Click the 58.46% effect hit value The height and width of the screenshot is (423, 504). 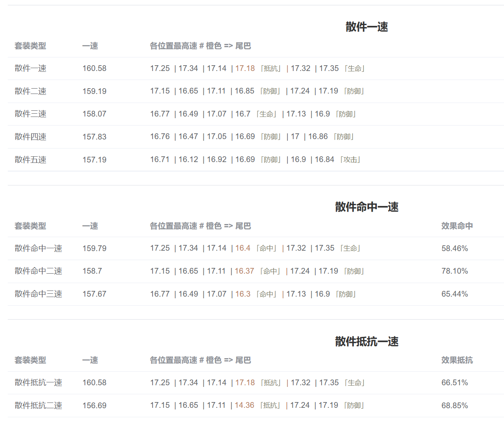coord(454,248)
